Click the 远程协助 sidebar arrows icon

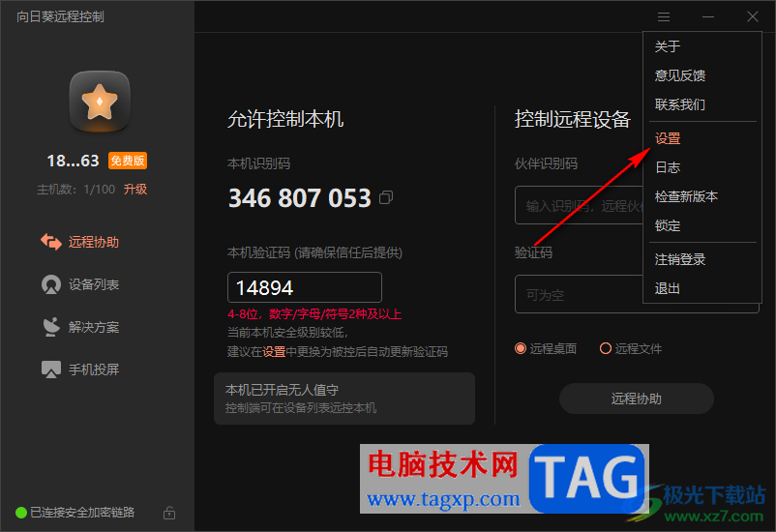51,242
